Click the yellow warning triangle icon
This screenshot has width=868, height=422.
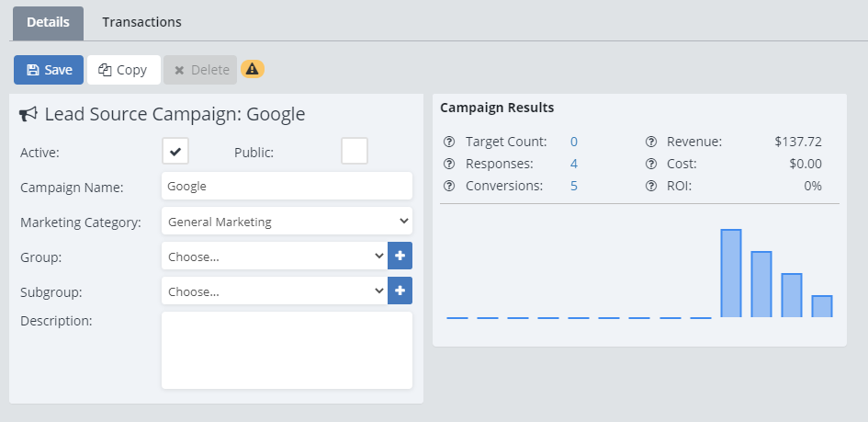(252, 69)
